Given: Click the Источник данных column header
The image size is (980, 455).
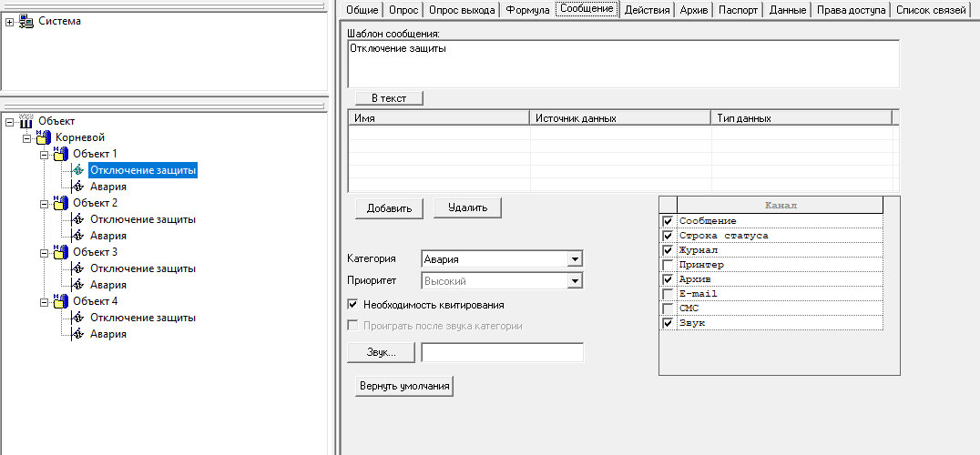Looking at the screenshot, I should tap(620, 117).
